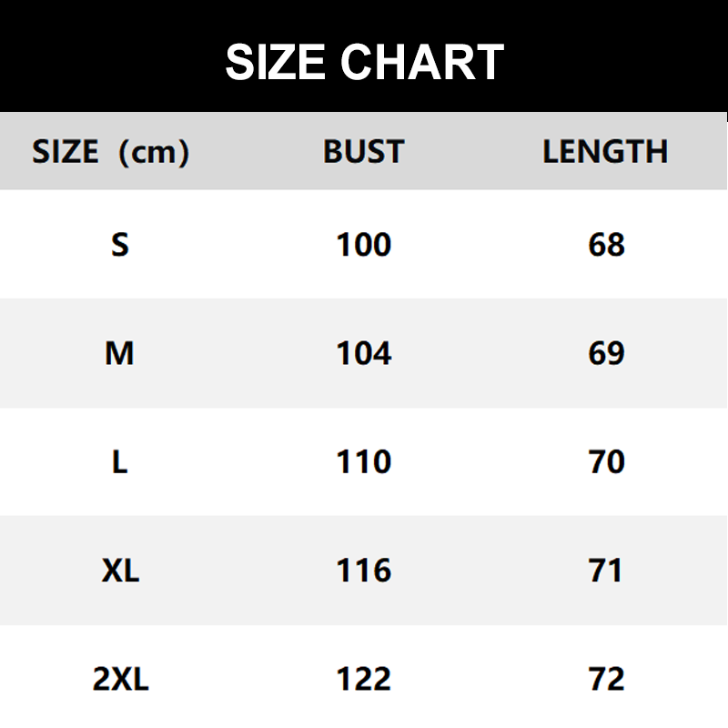This screenshot has width=728, height=728.
Task: Click the 2XL size row label
Action: (120, 679)
